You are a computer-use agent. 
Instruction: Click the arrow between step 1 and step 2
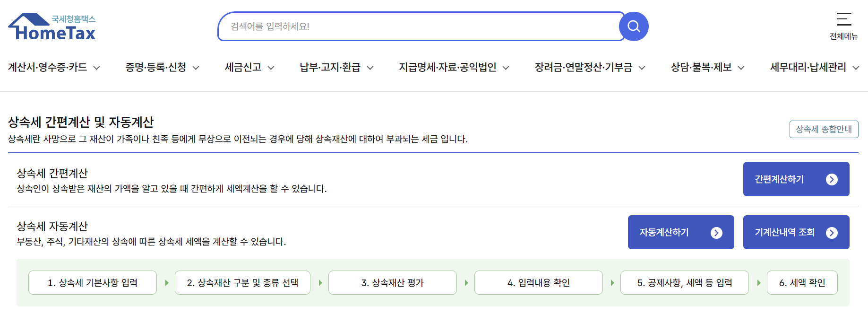click(166, 282)
